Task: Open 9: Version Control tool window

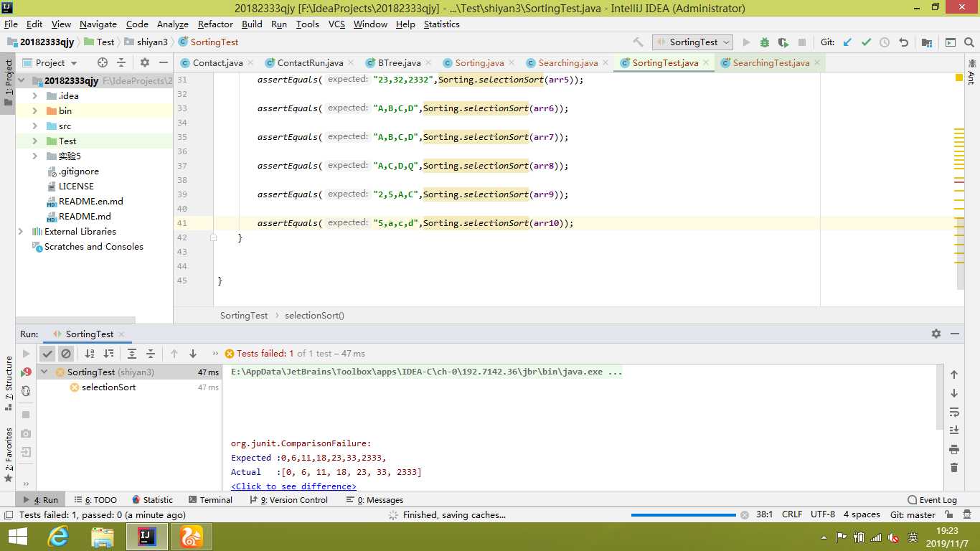Action: (x=288, y=499)
